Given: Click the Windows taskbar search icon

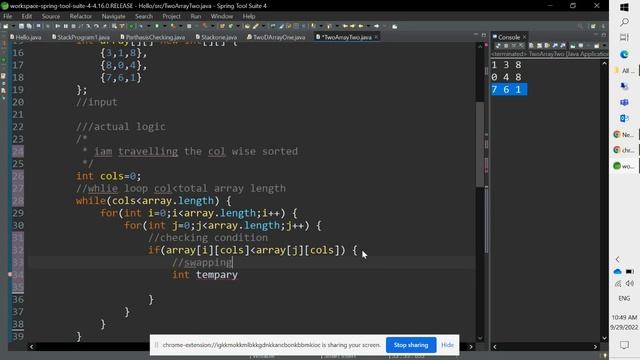Looking at the screenshot, I should point(624,22).
